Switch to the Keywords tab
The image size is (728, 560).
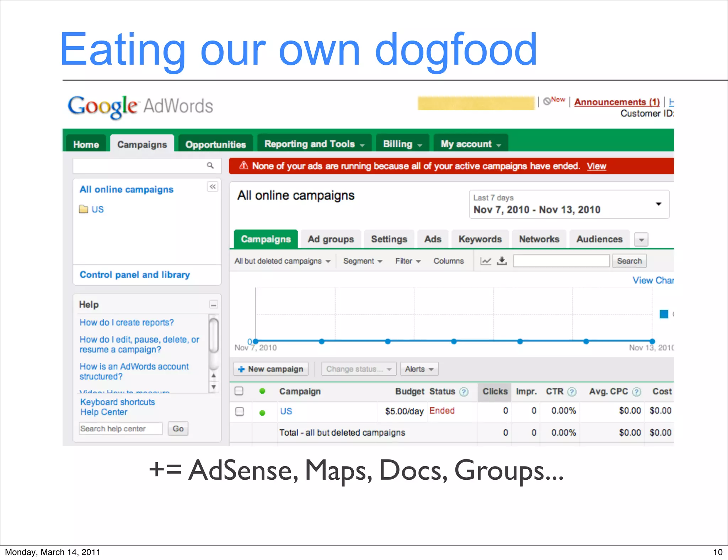coord(480,239)
